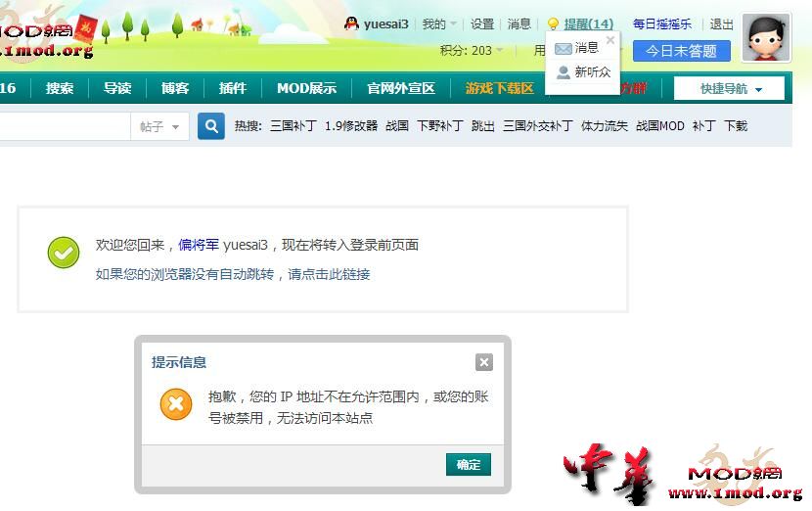The height and width of the screenshot is (511, 812).
Task: Click inside the search input field
Action: [x=65, y=126]
